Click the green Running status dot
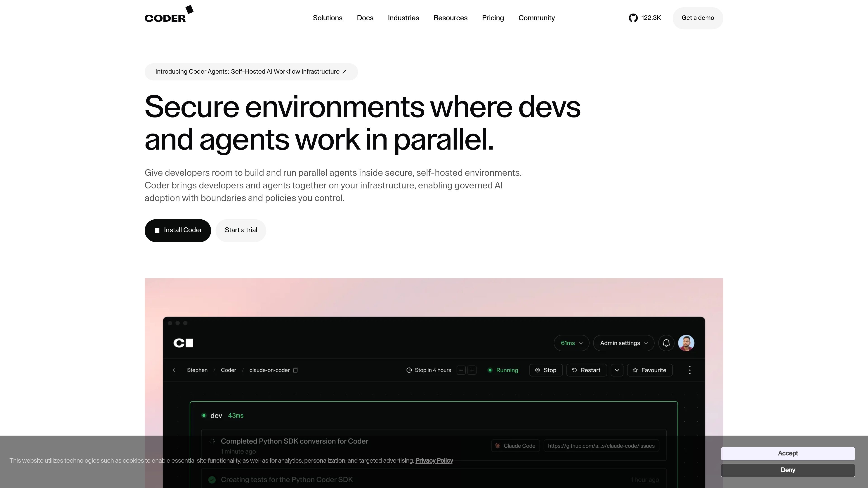868x488 pixels. [490, 370]
